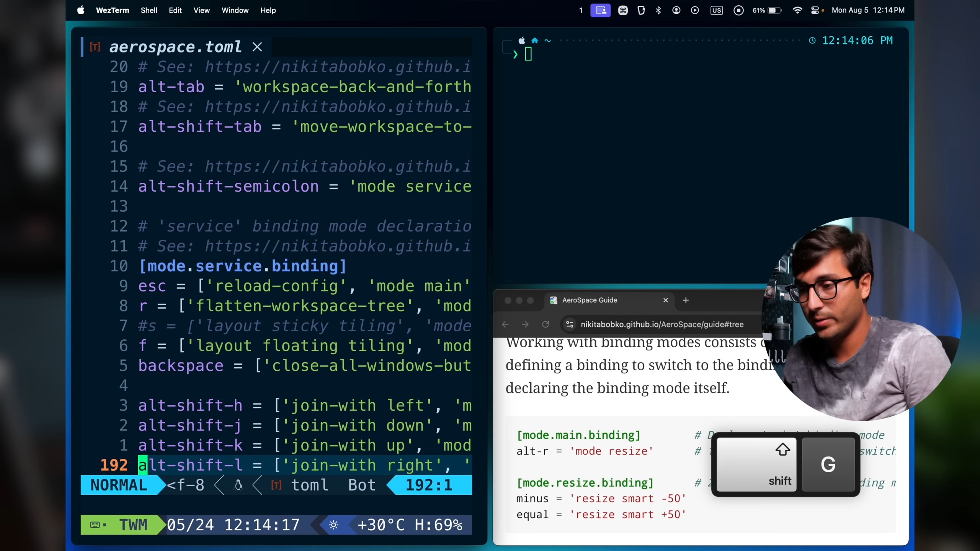This screenshot has width=980, height=551.
Task: Open the Wi-Fi status menu
Action: [797, 10]
